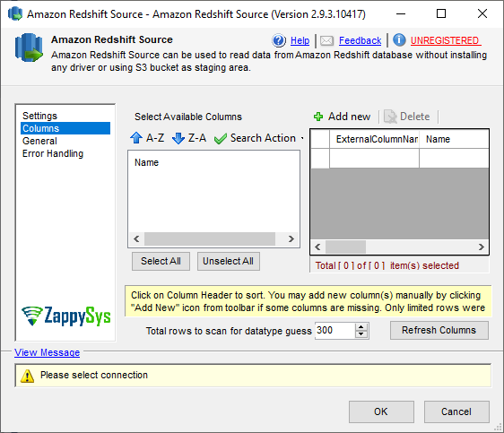Click the 'Please select connection' message text
504x433 pixels.
click(94, 376)
